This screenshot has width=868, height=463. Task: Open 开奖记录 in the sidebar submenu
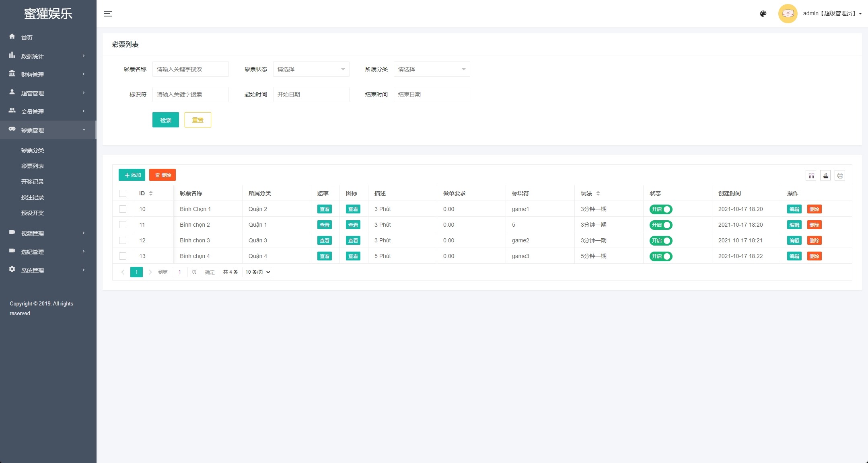click(33, 182)
